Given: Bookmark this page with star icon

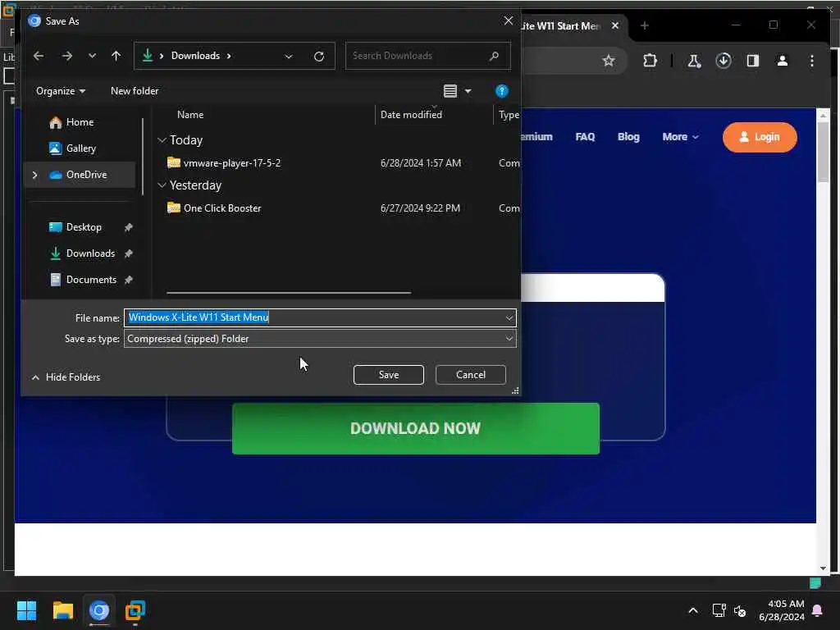Looking at the screenshot, I should pyautogui.click(x=608, y=61).
